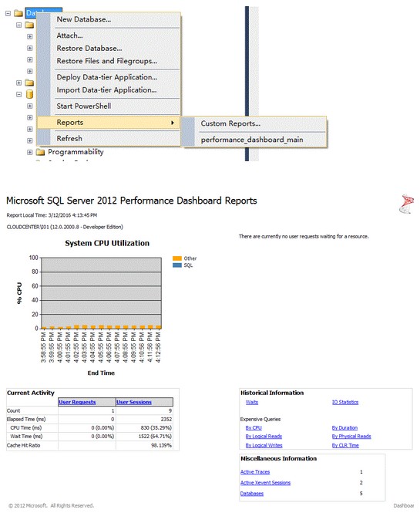Image resolution: width=420 pixels, height=513 pixels.
Task: Click the Cache Hit Ratio value 98.139%
Action: (x=162, y=445)
